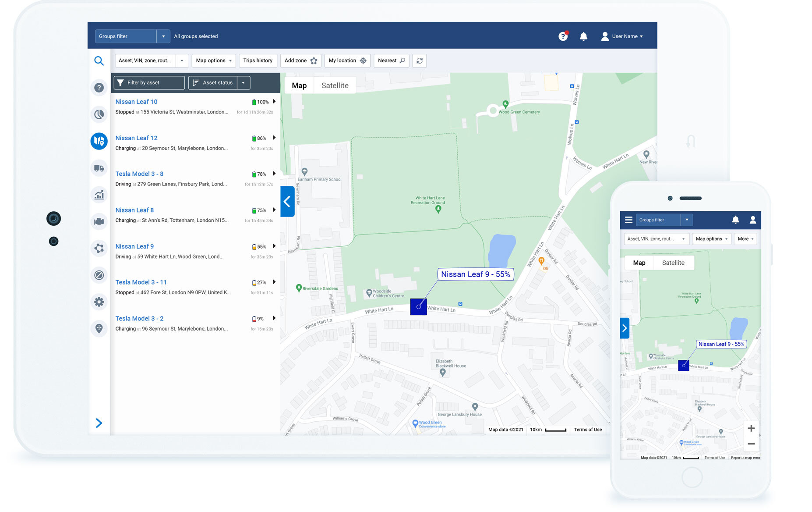Expand the Groups filter dropdown
Image resolution: width=812 pixels, height=512 pixels.
pyautogui.click(x=163, y=36)
